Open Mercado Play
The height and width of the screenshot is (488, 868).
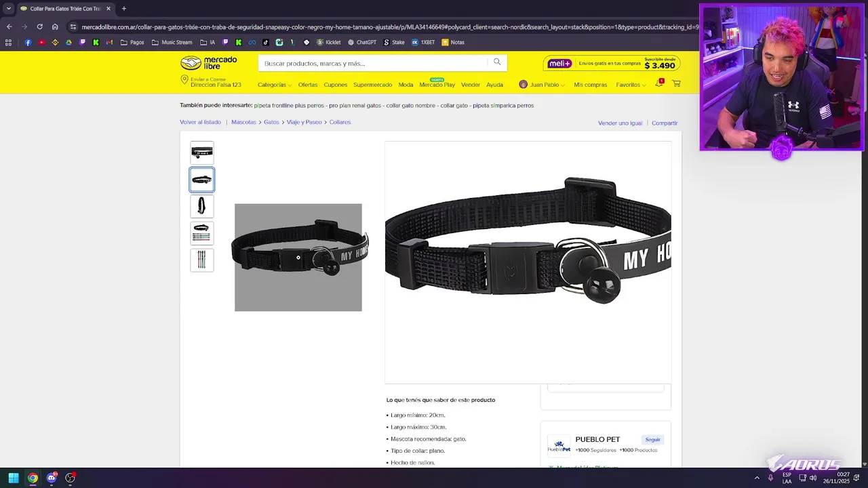click(437, 85)
